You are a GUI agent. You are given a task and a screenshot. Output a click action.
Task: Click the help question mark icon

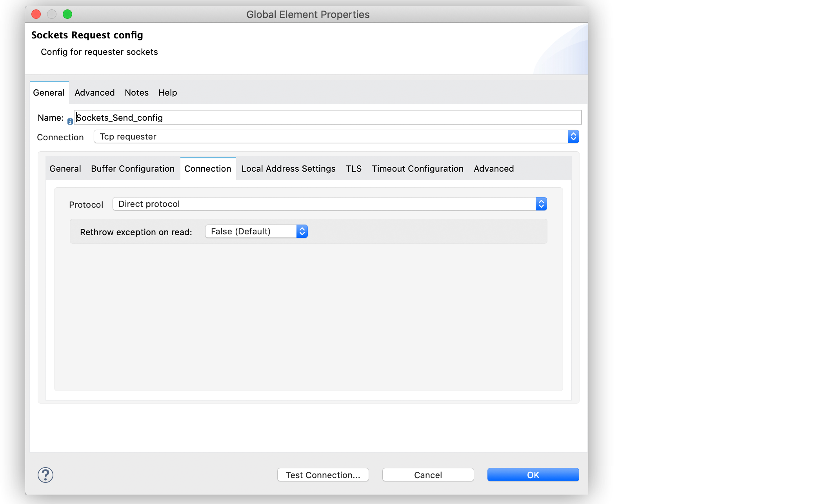tap(45, 474)
